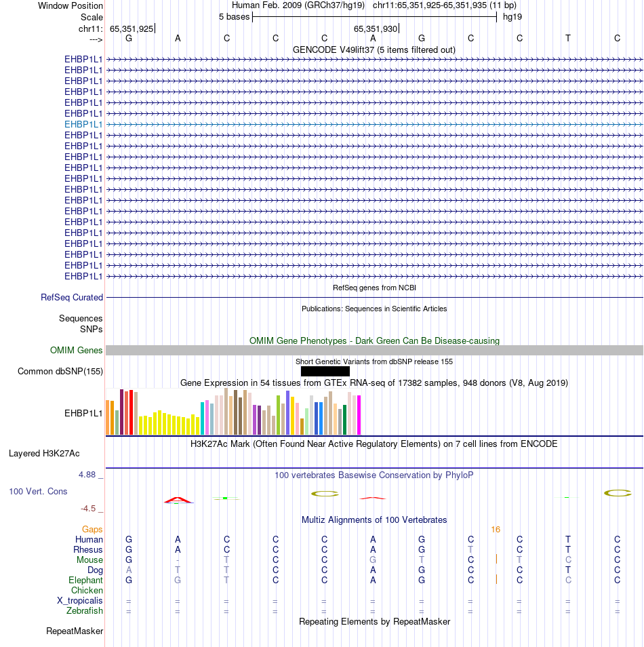644x647 pixels.
Task: Click the Scale label
Action: [x=92, y=18]
